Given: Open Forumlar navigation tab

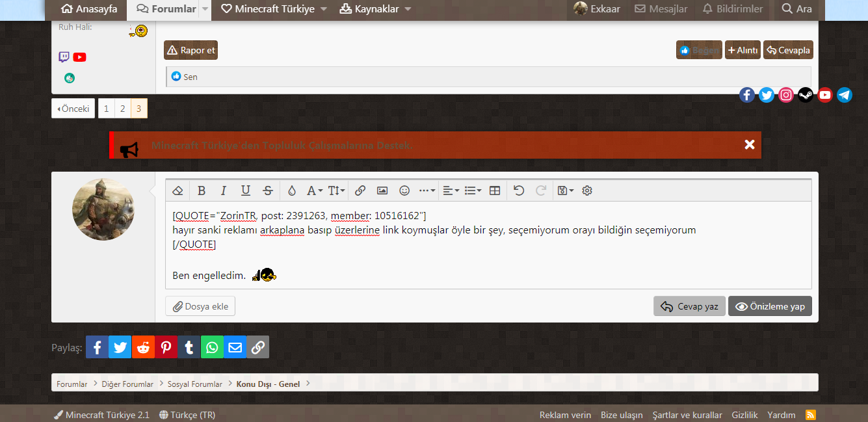Looking at the screenshot, I should pyautogui.click(x=166, y=9).
